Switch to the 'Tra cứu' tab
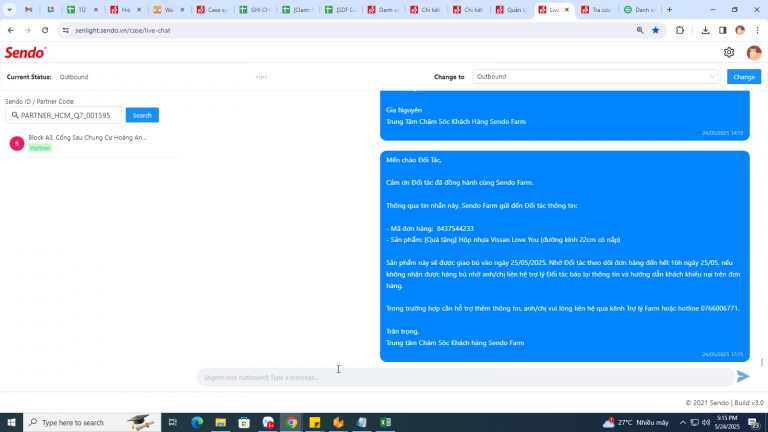This screenshot has height=432, width=768. click(x=598, y=10)
